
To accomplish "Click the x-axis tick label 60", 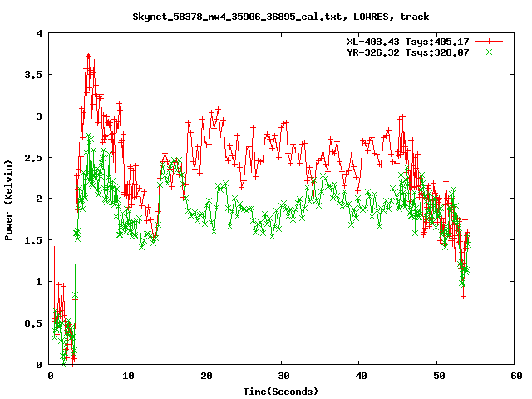I will (516, 376).
